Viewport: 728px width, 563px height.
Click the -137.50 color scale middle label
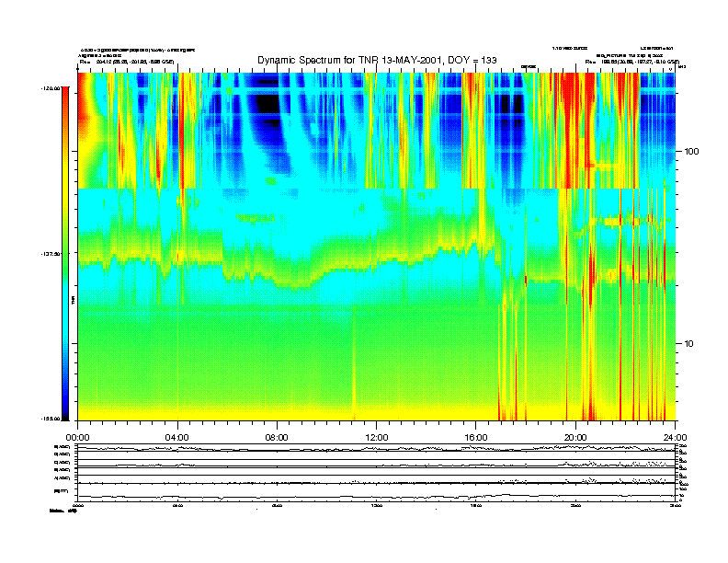click(x=51, y=254)
